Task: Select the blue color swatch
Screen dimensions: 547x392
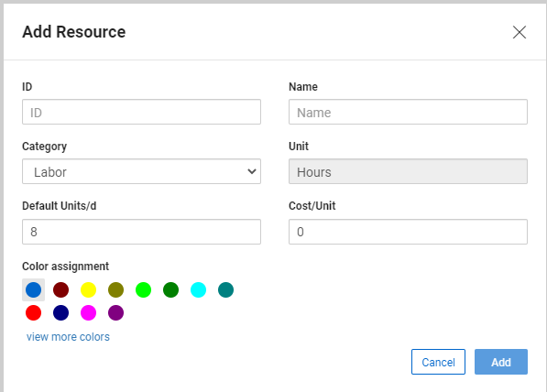Action: point(34,289)
